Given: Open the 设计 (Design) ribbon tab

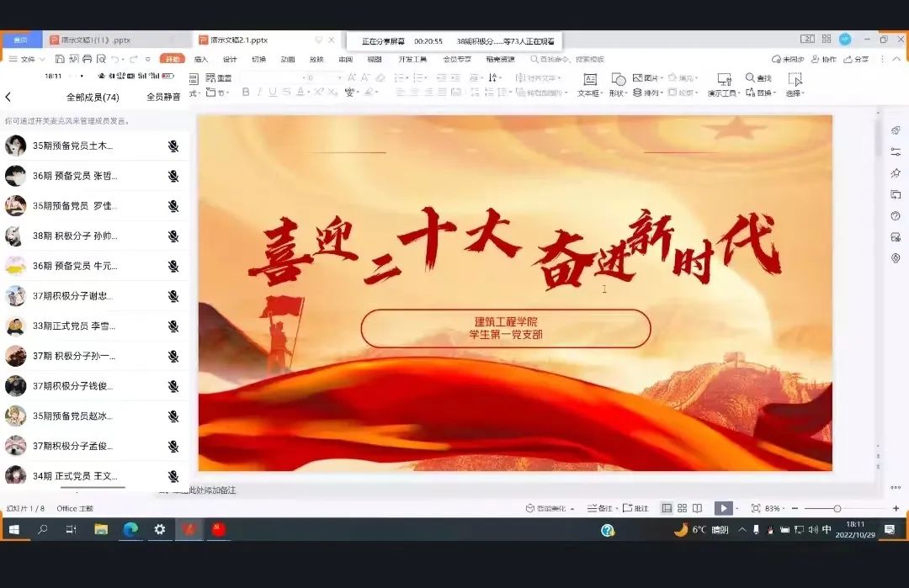Looking at the screenshot, I should (x=230, y=59).
